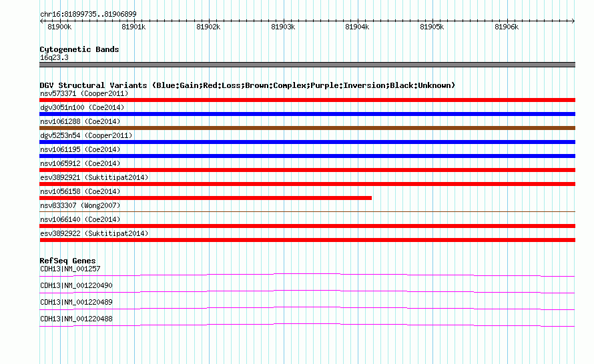Click the 81904k ruler tick label
This screenshot has width=594, height=364.
357,27
